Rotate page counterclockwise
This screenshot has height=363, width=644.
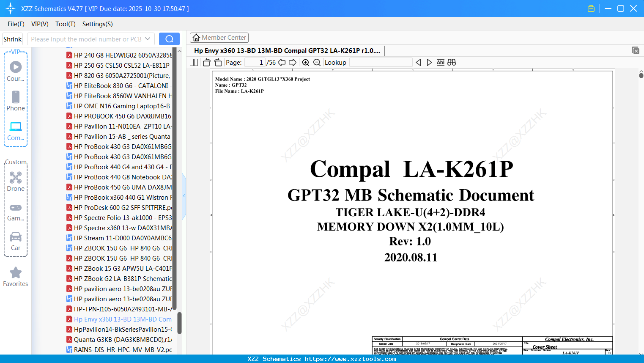point(206,62)
